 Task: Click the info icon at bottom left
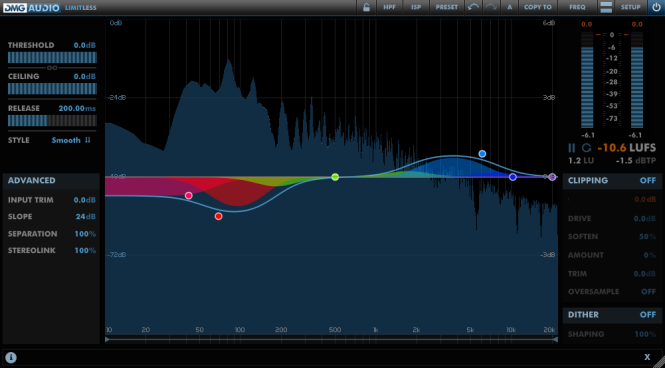click(11, 357)
